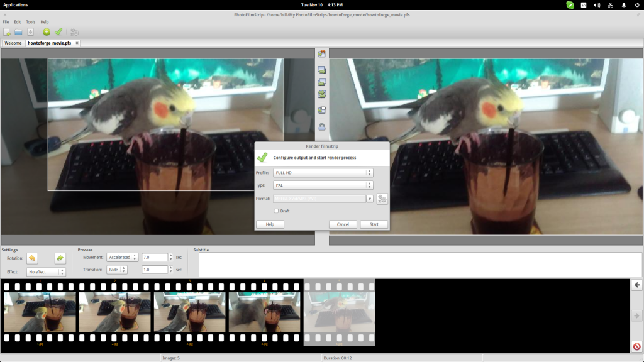Screen dimensions: 644x362
Task: Click the green plus import pictures icon
Action: tap(47, 31)
